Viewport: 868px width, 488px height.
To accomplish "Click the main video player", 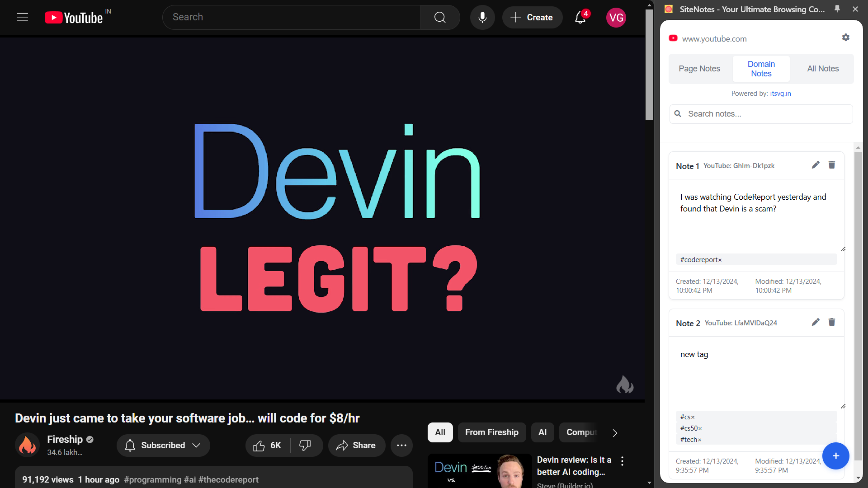I will pos(322,218).
